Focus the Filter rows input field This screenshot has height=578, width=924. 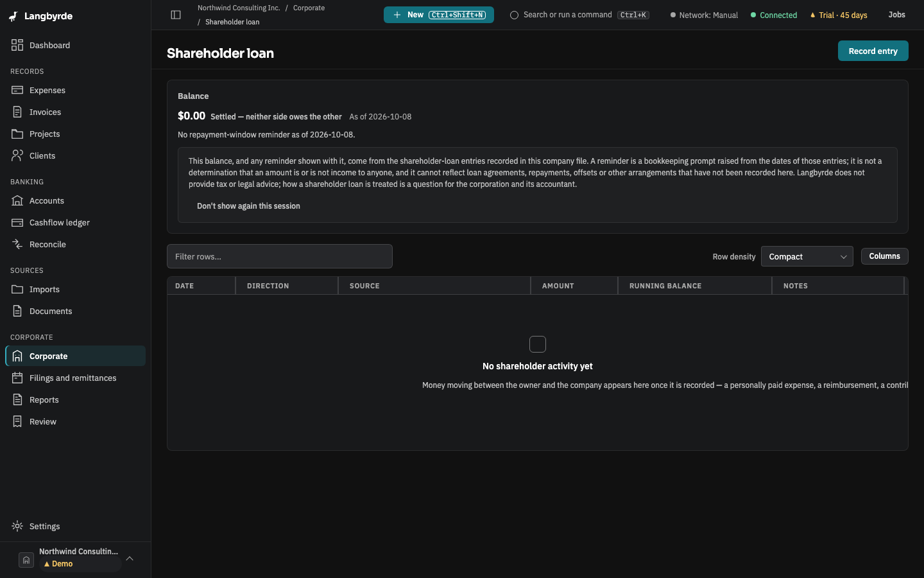[280, 256]
